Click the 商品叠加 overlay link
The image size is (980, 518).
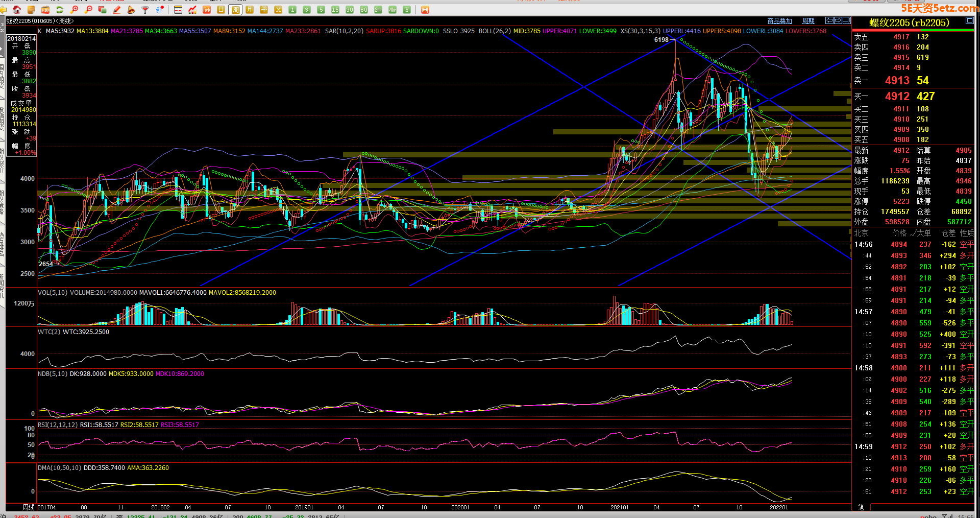point(779,21)
